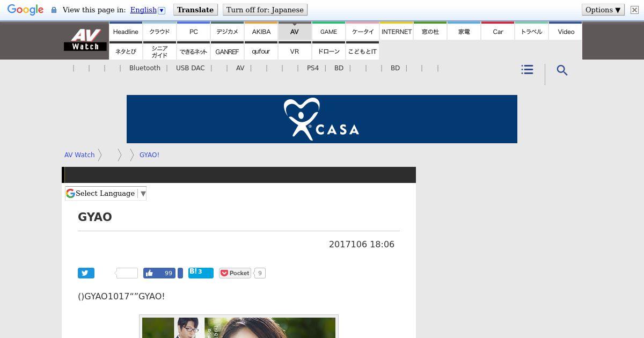Viewport: 644px width, 338px height.
Task: Open the シニアガイド tab
Action: click(159, 52)
